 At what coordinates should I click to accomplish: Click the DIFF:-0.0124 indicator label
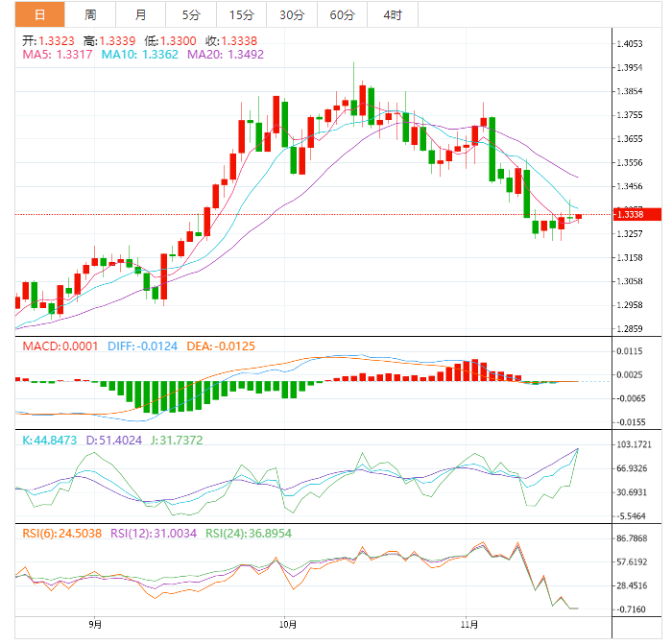pyautogui.click(x=142, y=346)
